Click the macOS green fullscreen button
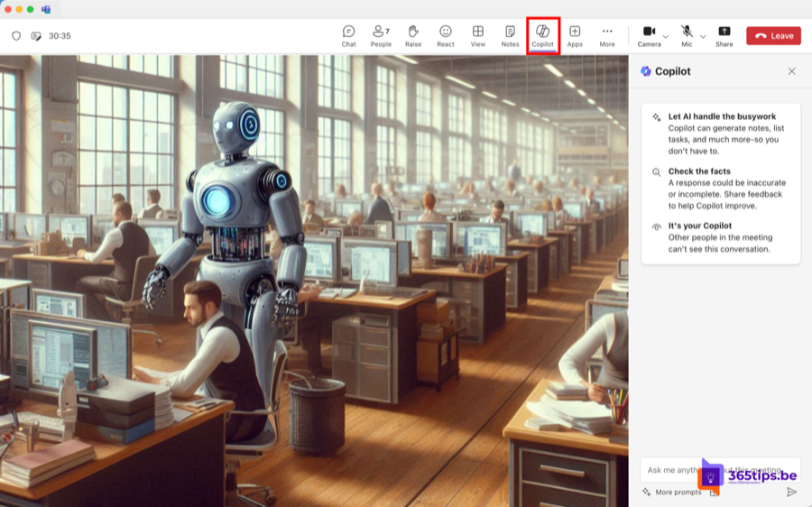812x507 pixels. 31,9
